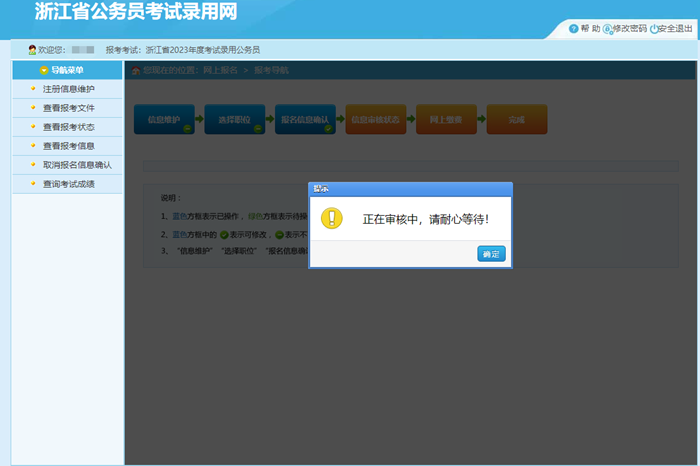
Task: Select 查看报考文件 menu item
Action: point(68,108)
